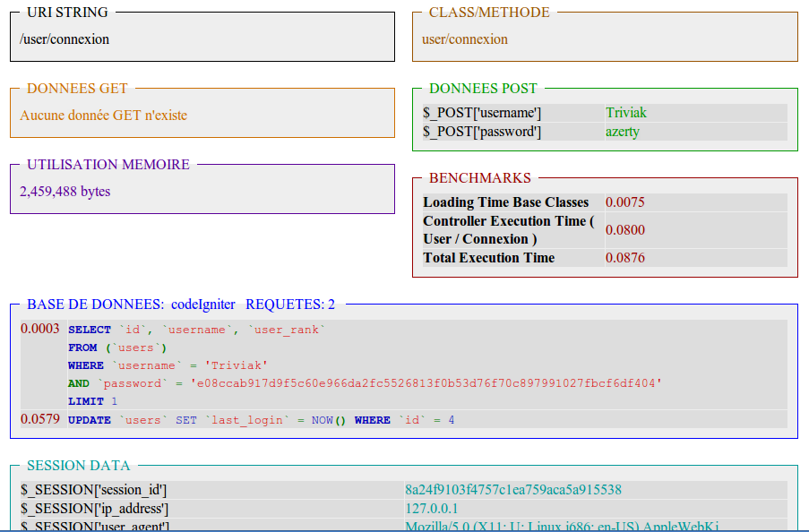Click the Triviak username value

point(626,113)
